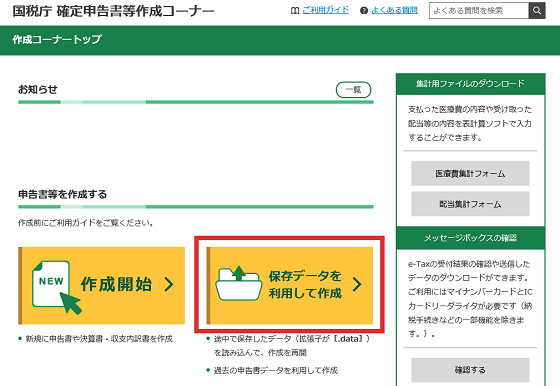
Task: Click the お知らせ heading
Action: pyautogui.click(x=38, y=89)
